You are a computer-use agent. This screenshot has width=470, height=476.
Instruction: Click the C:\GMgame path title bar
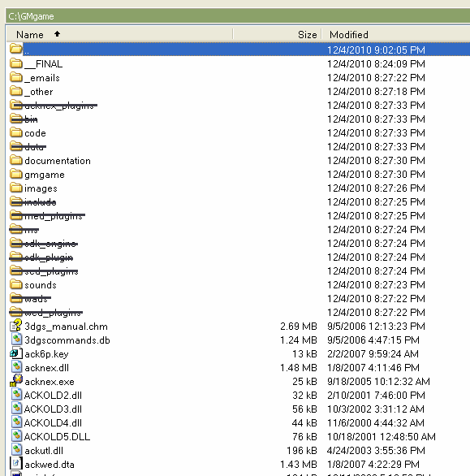point(238,15)
